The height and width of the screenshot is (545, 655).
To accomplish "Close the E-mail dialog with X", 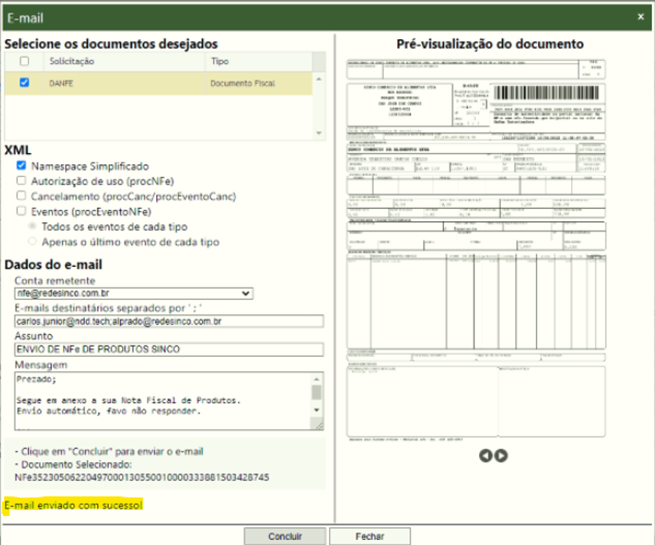I will point(639,16).
